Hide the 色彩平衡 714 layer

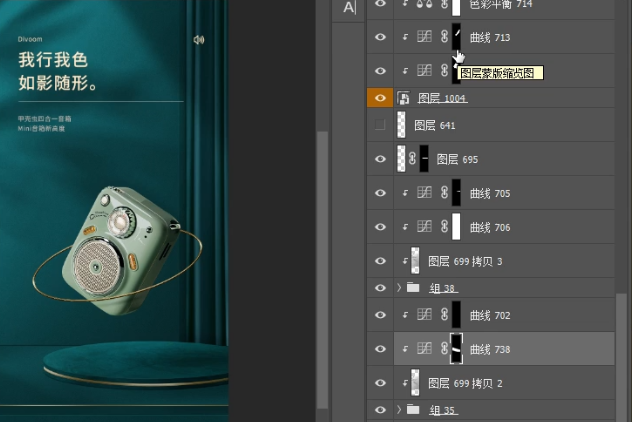[380, 3]
